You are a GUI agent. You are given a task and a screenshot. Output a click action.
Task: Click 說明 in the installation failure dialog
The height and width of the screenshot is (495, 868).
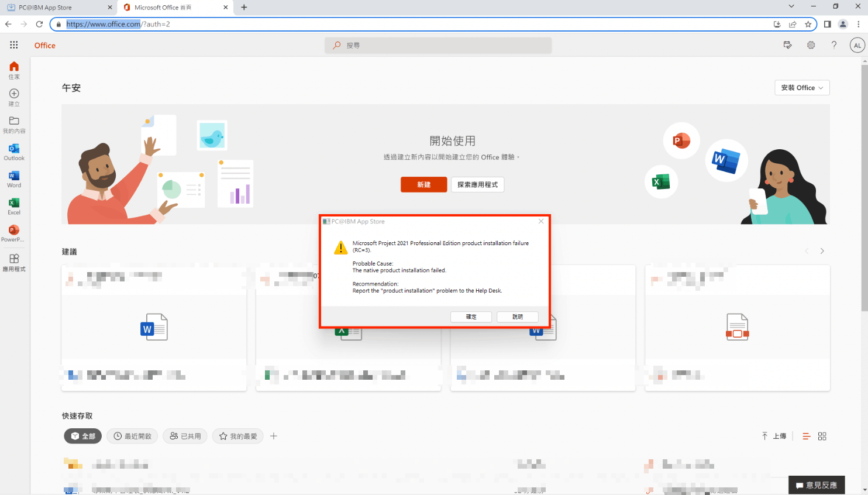click(518, 317)
